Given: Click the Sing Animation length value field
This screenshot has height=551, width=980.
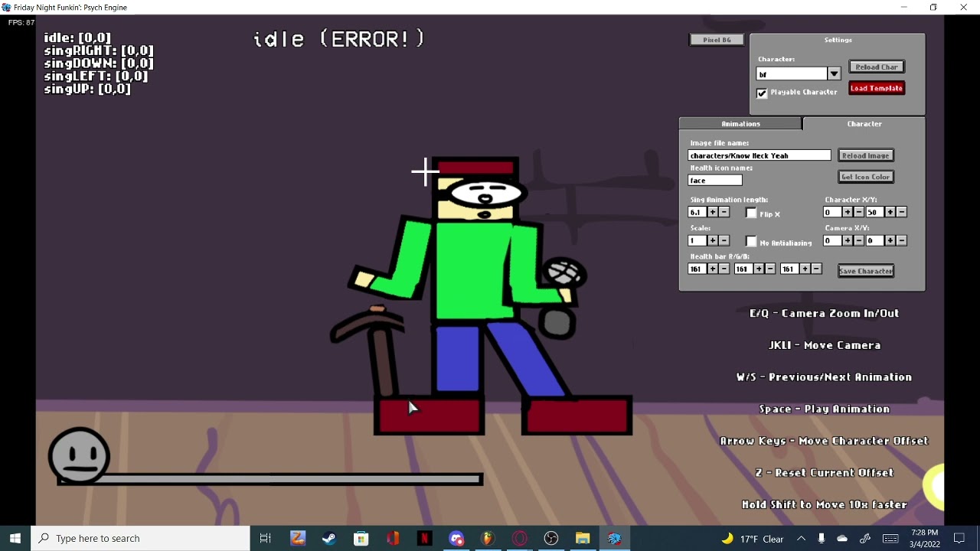Looking at the screenshot, I should coord(697,212).
